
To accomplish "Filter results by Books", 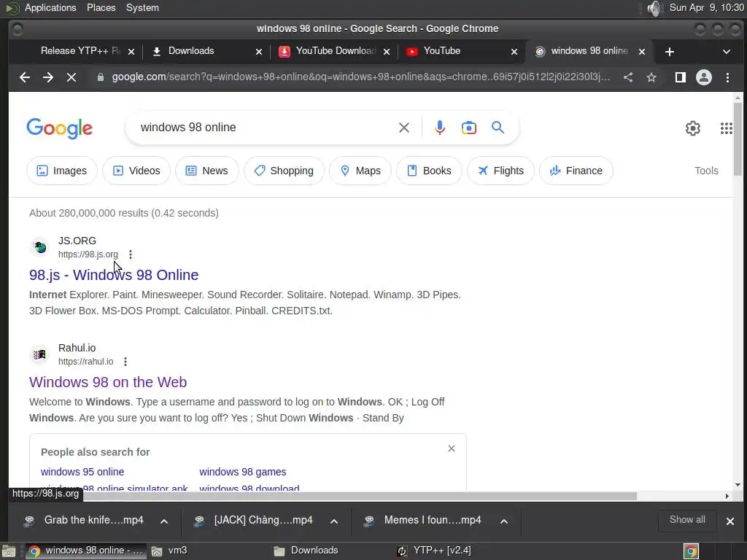I will pos(429,171).
